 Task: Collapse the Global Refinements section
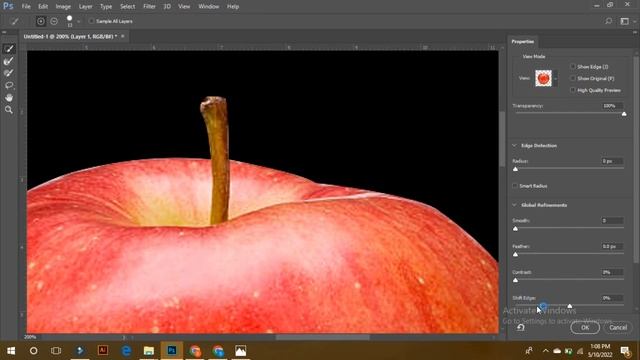pyautogui.click(x=514, y=205)
